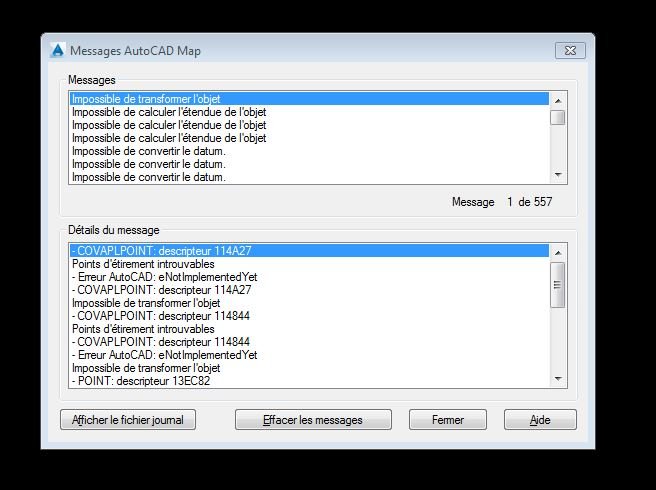Open the log with Afficher le fichier journal
Screen dimensions: 656x490
[128, 420]
